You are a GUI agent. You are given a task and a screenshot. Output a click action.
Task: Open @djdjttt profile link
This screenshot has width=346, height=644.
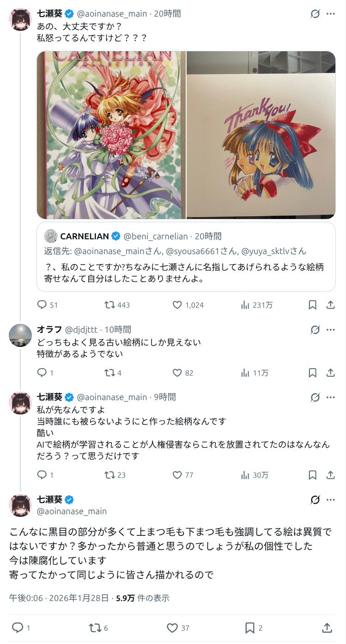(x=81, y=330)
